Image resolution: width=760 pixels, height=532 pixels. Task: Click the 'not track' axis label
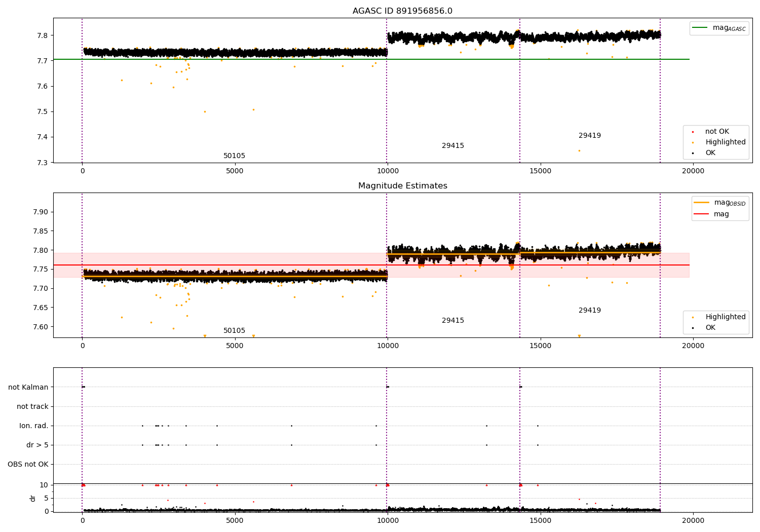click(x=32, y=407)
